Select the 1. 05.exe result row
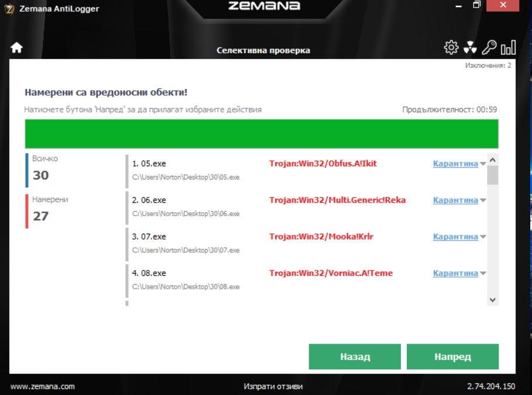Image resolution: width=532 pixels, height=395 pixels. tap(305, 171)
